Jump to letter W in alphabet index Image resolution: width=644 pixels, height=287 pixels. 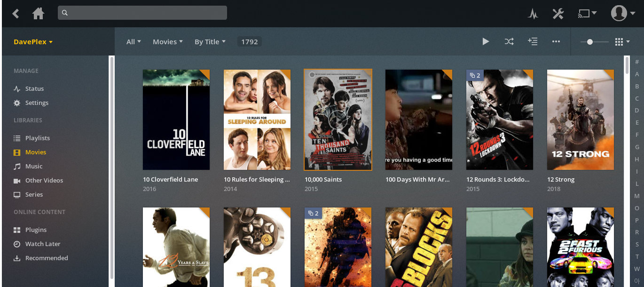[637, 269]
